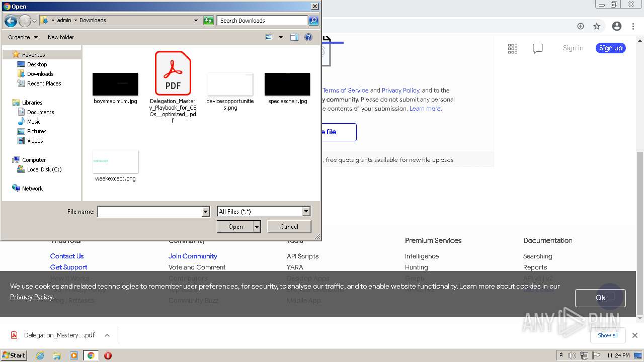The width and height of the screenshot is (644, 362).
Task: Open the Chrome zoom icon in address bar
Action: (x=581, y=26)
